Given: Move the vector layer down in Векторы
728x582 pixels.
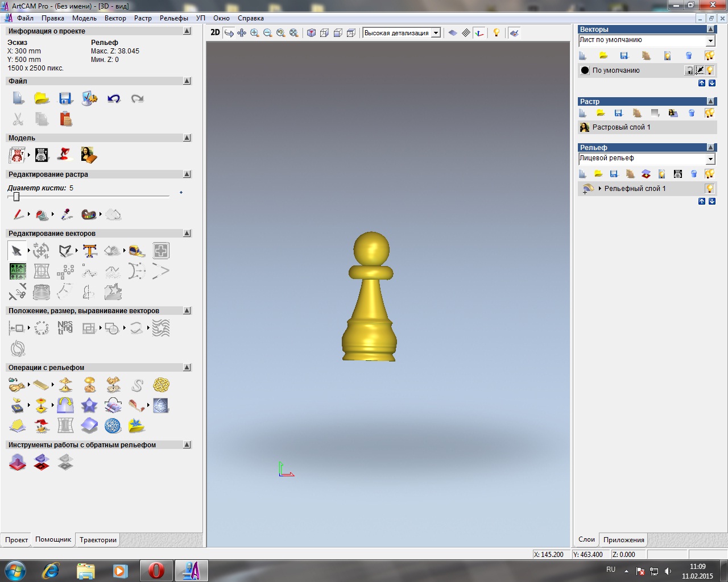Looking at the screenshot, I should [712, 83].
